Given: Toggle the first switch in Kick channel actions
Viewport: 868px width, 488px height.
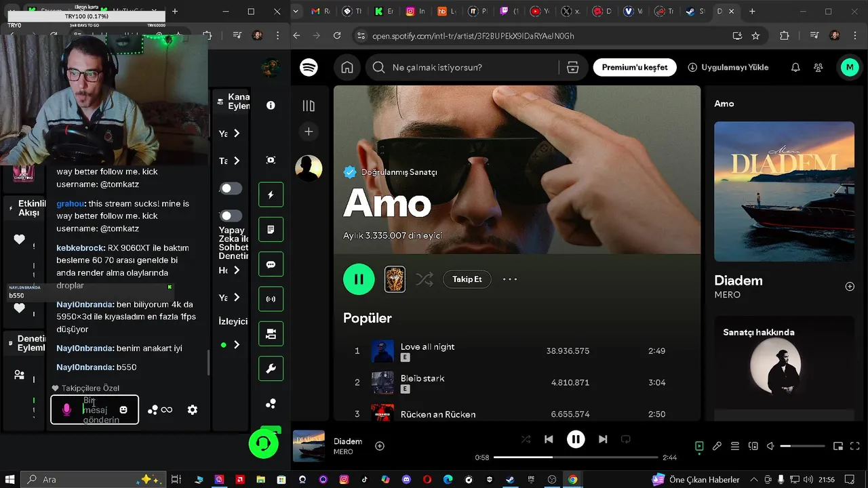Looking at the screenshot, I should 231,188.
